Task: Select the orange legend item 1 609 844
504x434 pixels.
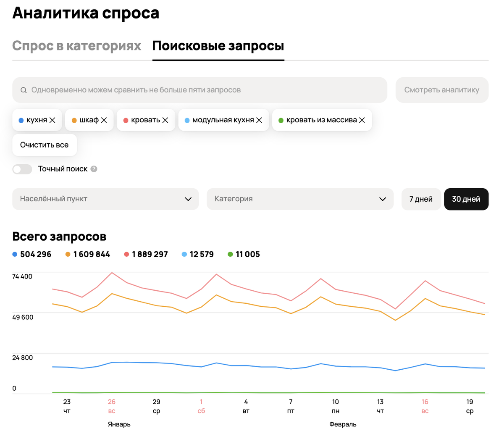Action: pos(87,254)
